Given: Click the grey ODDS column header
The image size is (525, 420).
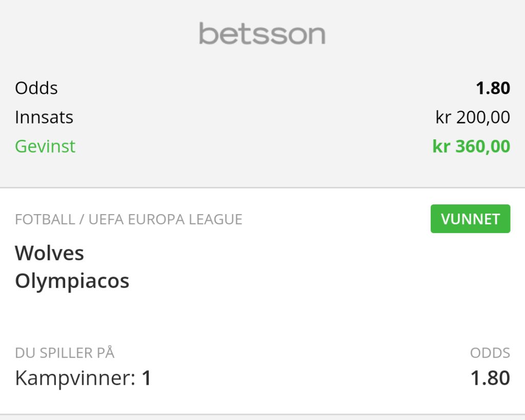Looking at the screenshot, I should (x=490, y=353).
